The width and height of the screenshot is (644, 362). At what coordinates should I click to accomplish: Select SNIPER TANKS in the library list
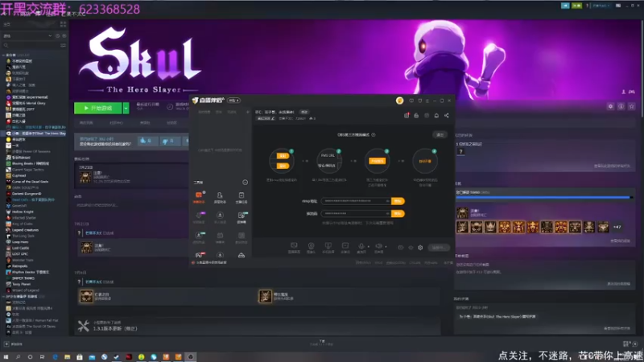(23, 278)
